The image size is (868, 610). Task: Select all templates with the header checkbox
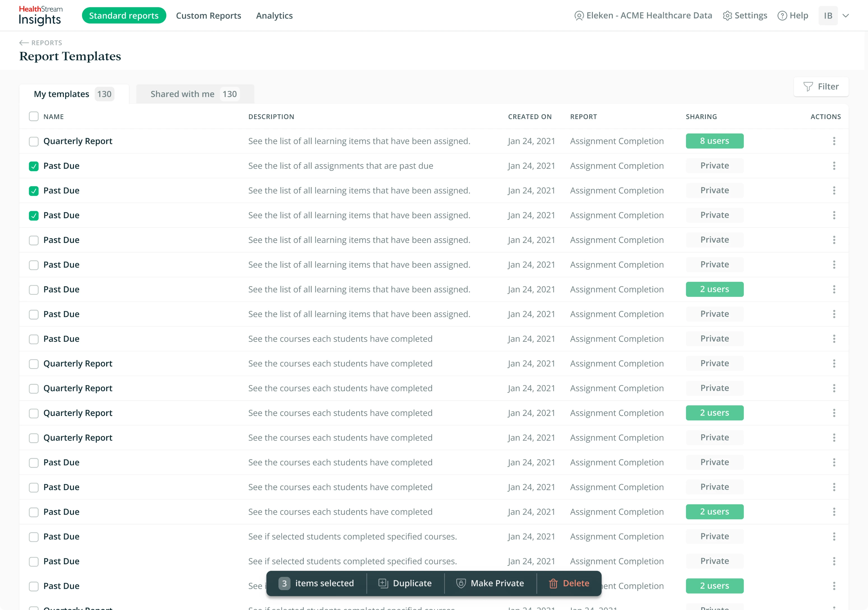point(34,117)
